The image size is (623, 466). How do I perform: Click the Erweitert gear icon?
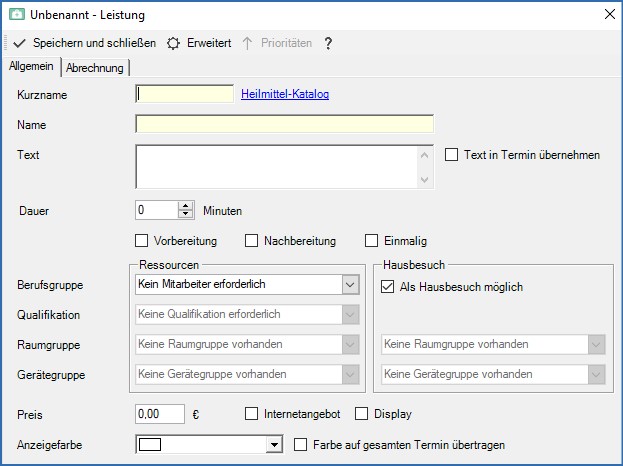[x=173, y=43]
